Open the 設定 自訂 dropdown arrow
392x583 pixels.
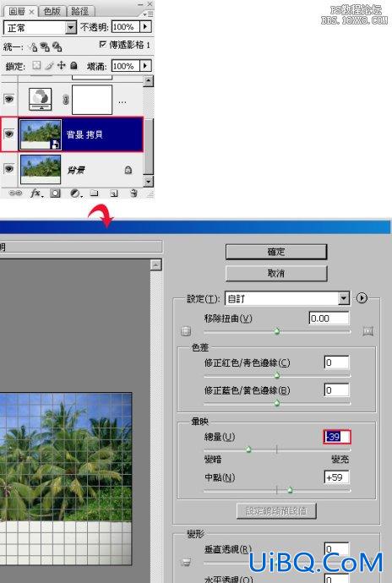[344, 298]
